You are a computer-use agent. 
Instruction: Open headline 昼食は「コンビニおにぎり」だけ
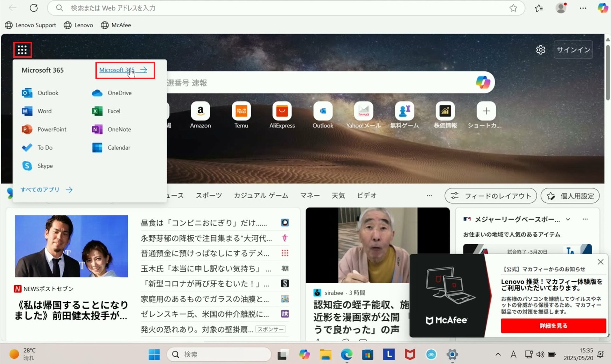pyautogui.click(x=204, y=223)
